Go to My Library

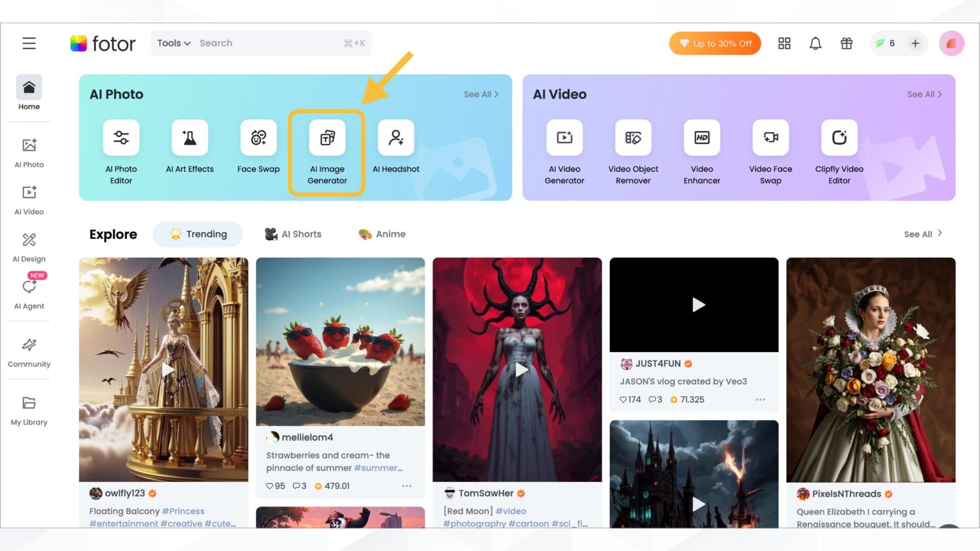click(29, 410)
